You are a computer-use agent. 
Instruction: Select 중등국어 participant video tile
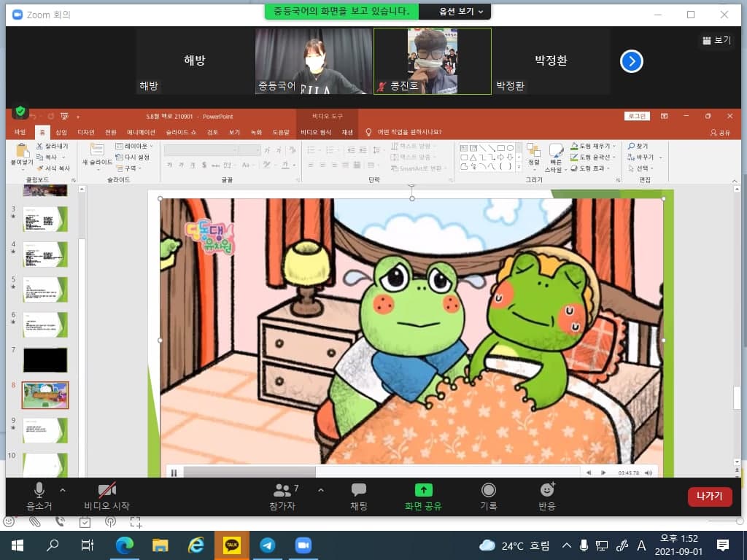314,61
